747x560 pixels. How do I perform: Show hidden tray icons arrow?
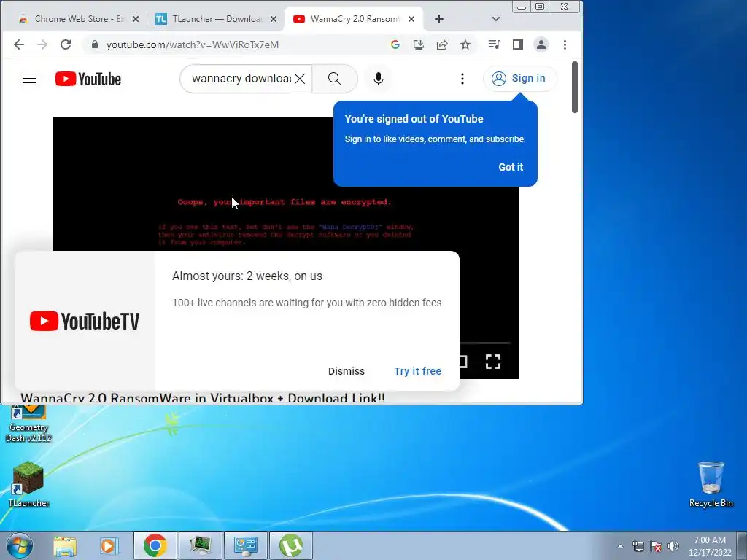pos(620,546)
